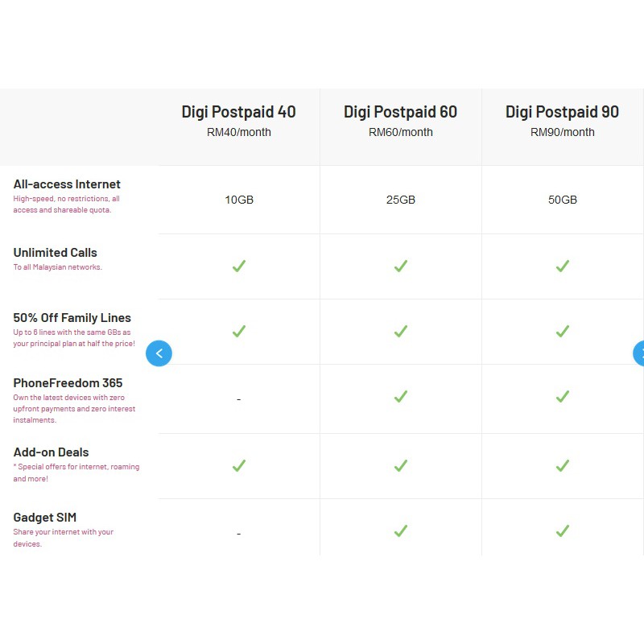Click Gadget SIM checkmark for Postpaid 90
The width and height of the screenshot is (644, 644).
point(563,531)
